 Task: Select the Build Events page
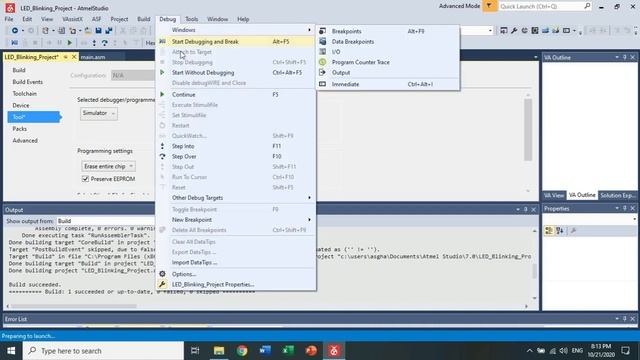(27, 82)
